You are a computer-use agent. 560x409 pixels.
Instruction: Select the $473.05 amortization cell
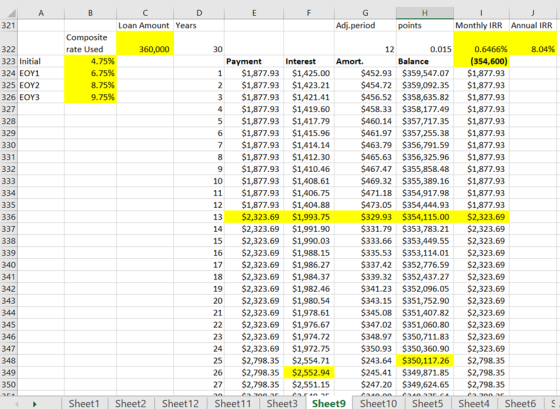tap(365, 205)
